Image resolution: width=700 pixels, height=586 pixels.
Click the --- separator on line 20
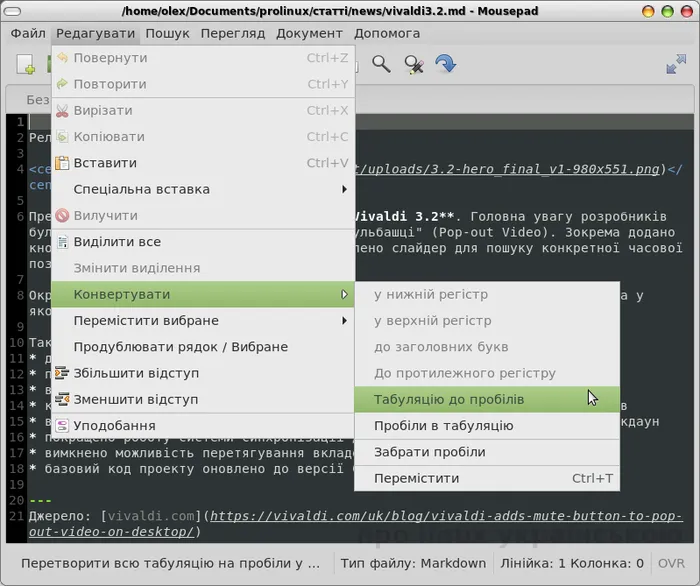point(40,500)
